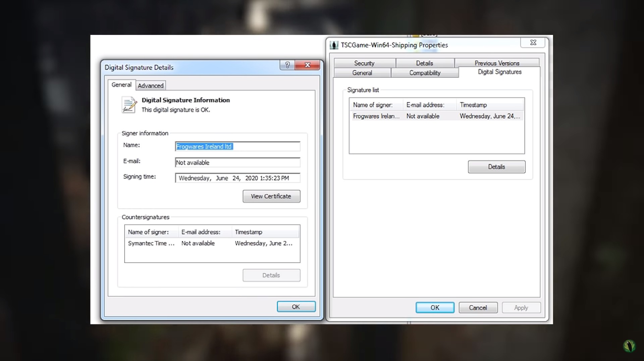Screen dimensions: 644x361
Task: Click the View Certificate button
Action: coord(271,196)
